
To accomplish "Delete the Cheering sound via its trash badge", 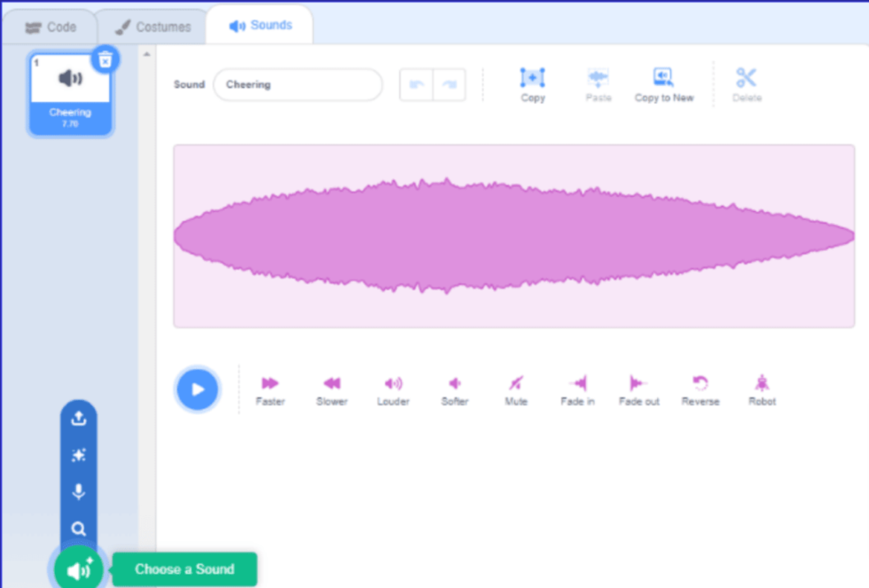I will [106, 59].
